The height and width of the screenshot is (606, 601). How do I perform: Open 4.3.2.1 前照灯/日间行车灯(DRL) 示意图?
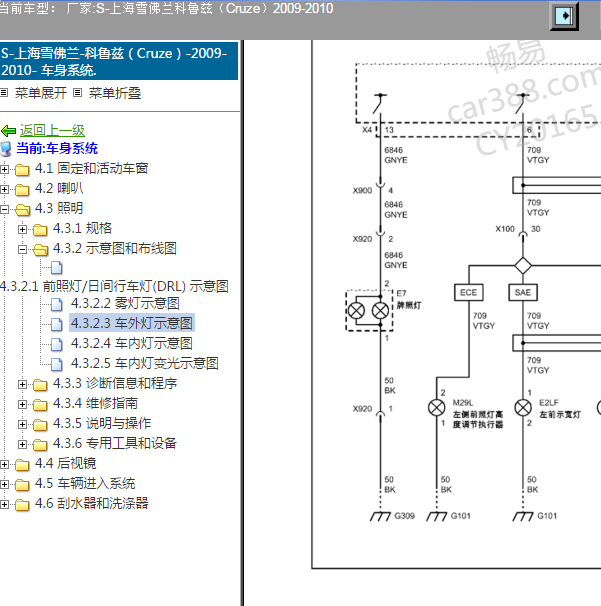pos(114,286)
